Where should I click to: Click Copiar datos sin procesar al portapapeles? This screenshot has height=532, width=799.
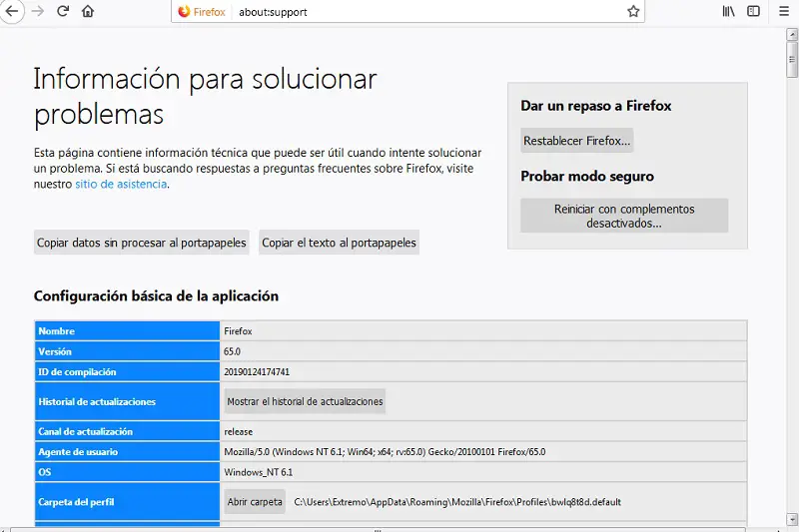[x=141, y=243]
